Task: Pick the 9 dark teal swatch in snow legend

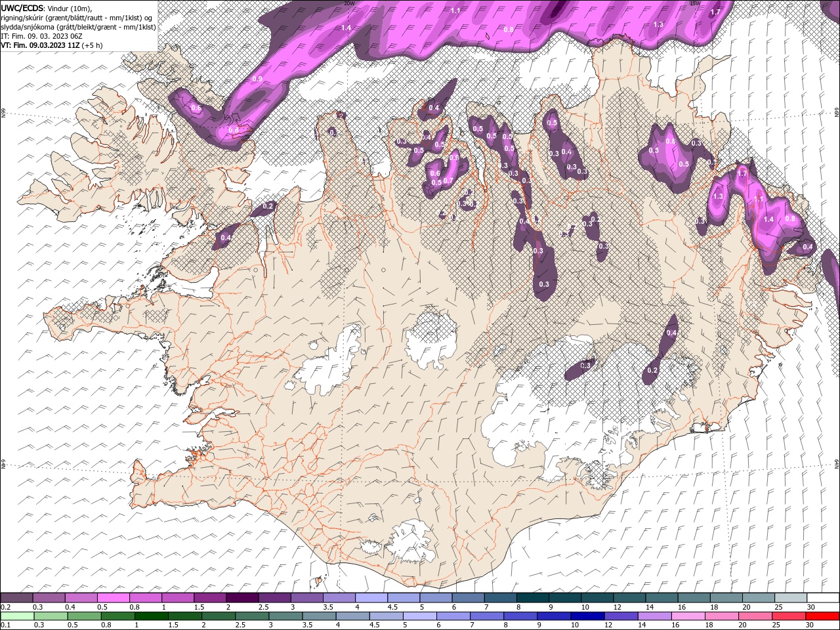Action: [565, 598]
